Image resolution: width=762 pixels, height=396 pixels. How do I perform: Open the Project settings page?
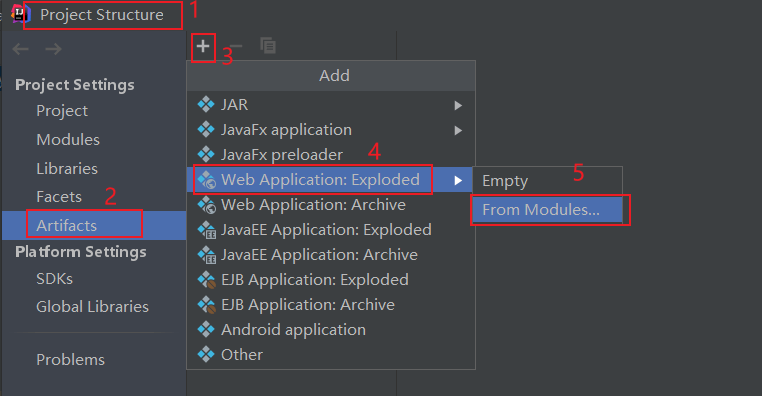62,111
